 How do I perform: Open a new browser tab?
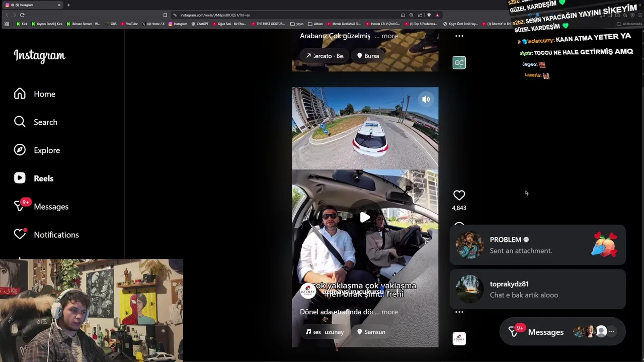[x=68, y=5]
